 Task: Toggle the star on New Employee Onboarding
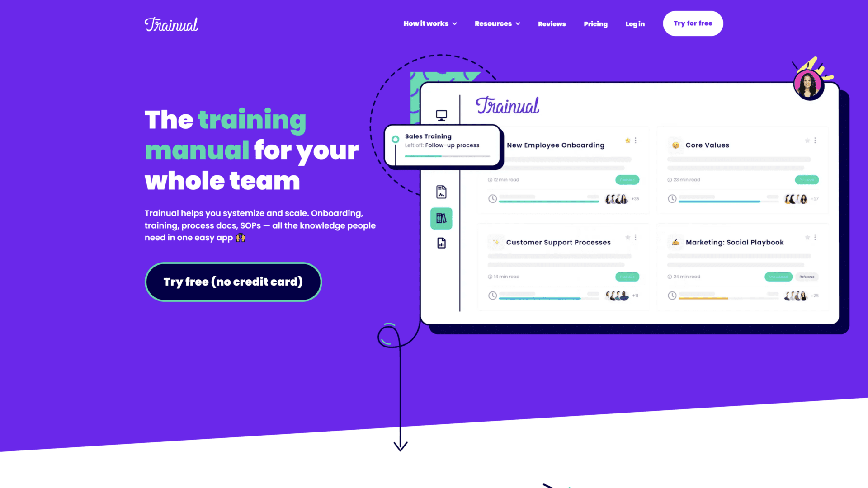(x=627, y=140)
